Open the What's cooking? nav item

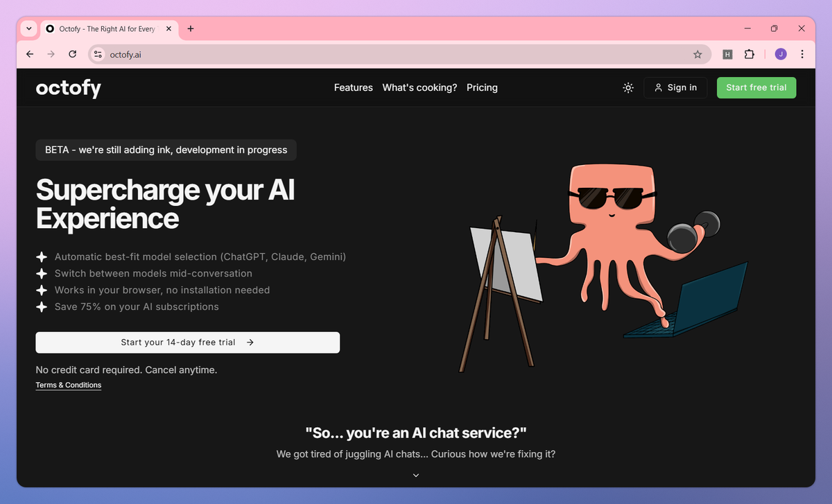pos(419,87)
